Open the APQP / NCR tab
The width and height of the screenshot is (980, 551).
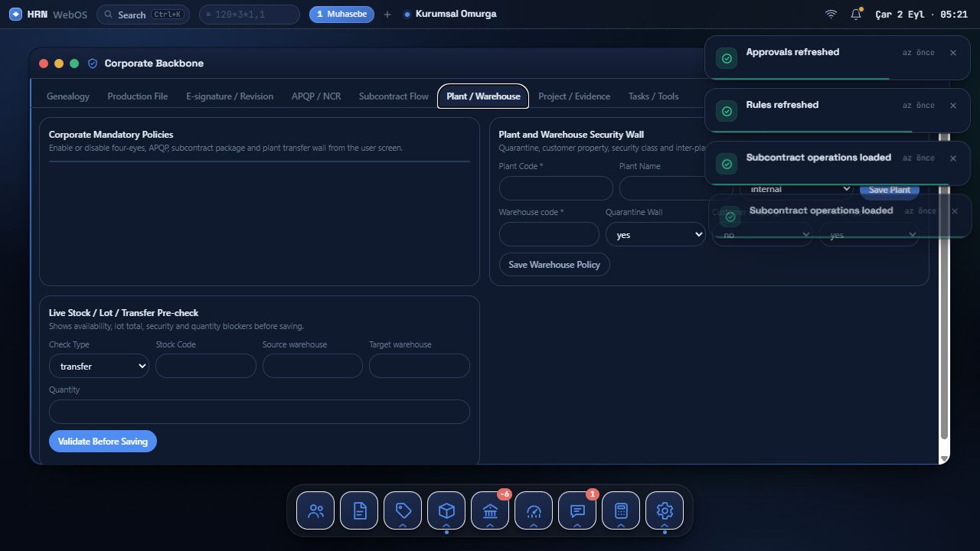(316, 96)
